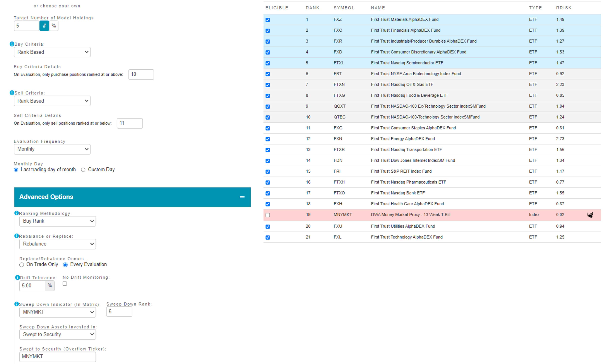The width and height of the screenshot is (611, 364).
Task: Click DWA Money Market Proxy name
Action: pyautogui.click(x=411, y=215)
